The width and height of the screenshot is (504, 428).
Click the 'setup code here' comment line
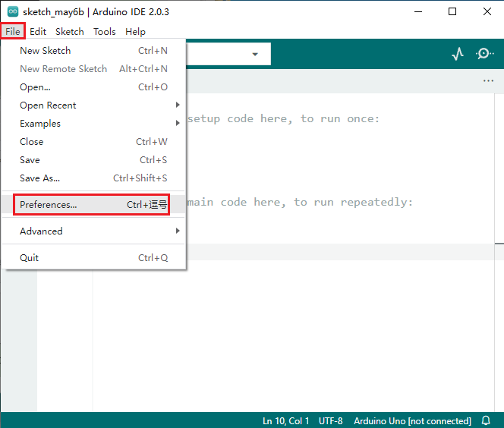point(283,119)
